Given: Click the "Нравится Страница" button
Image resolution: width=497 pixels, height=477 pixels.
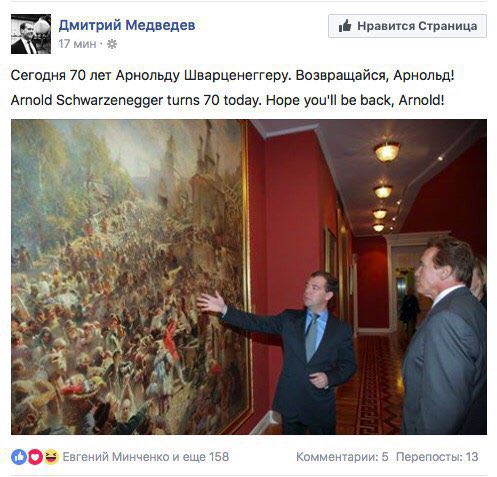Looking at the screenshot, I should click(x=407, y=26).
